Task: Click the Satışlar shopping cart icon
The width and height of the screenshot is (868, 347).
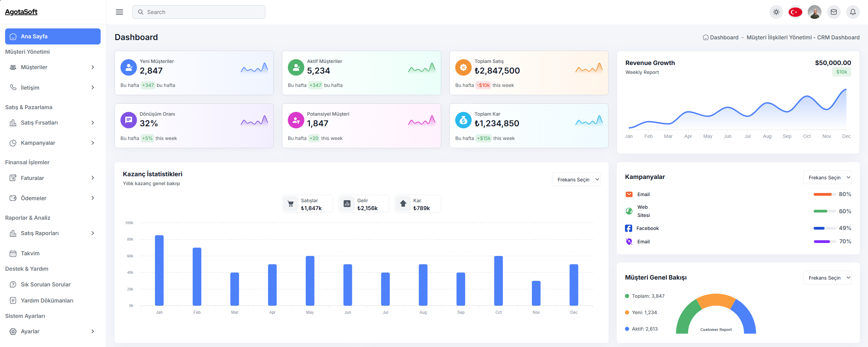Action: tap(291, 204)
